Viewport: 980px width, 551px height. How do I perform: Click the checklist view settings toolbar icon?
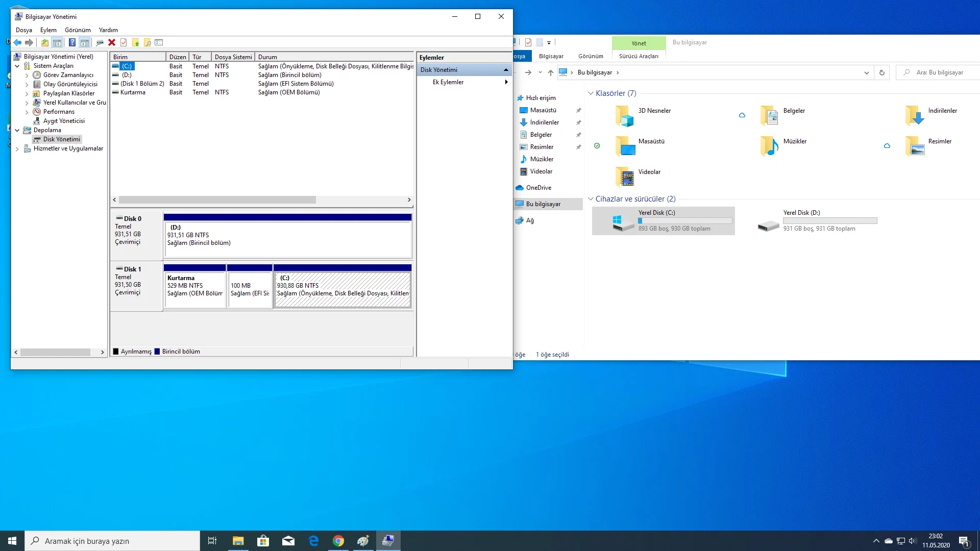pyautogui.click(x=159, y=42)
